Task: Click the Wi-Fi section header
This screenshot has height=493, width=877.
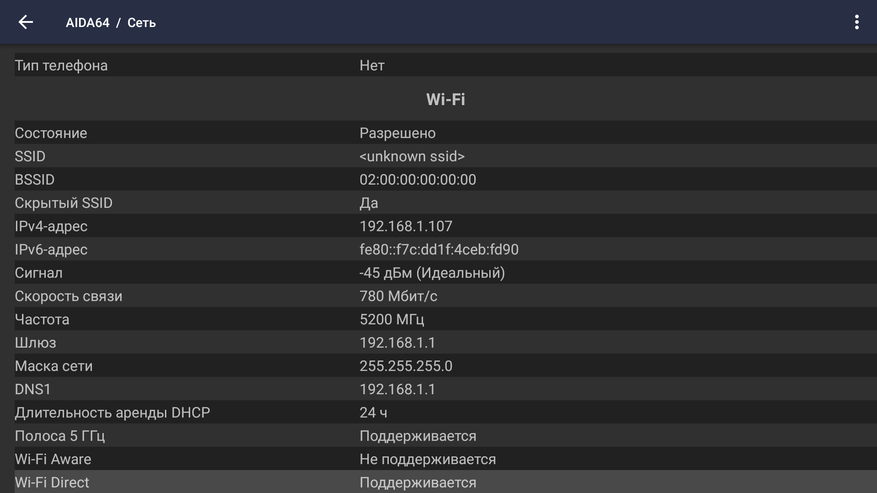Action: (445, 99)
